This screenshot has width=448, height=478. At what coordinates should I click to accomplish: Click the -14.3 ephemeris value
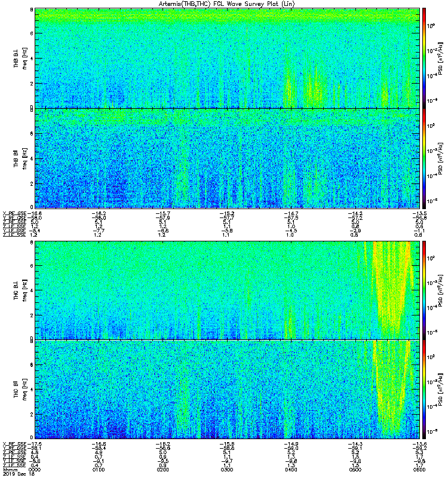(x=355, y=444)
